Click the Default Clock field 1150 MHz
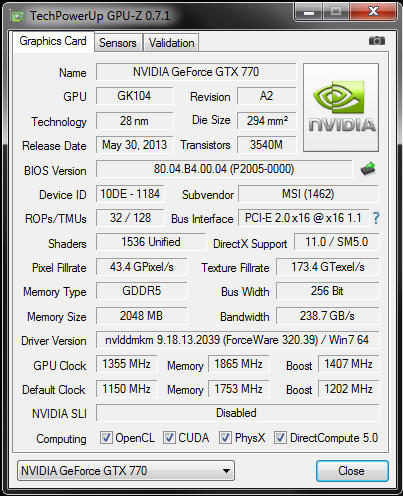Image resolution: width=403 pixels, height=496 pixels. (x=127, y=389)
